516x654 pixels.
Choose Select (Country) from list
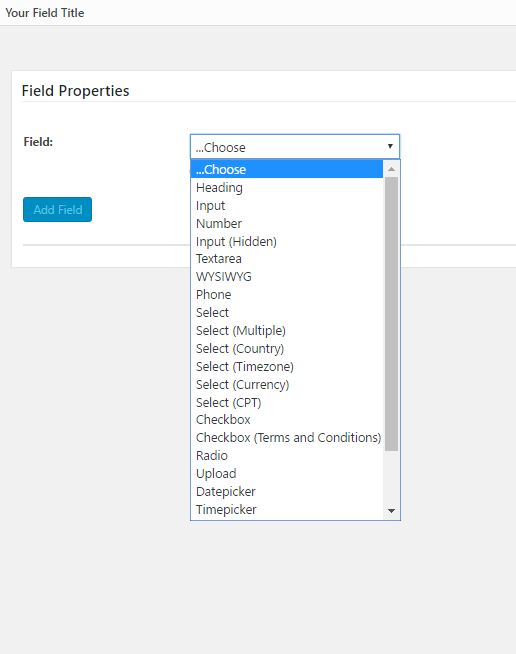click(x=287, y=348)
